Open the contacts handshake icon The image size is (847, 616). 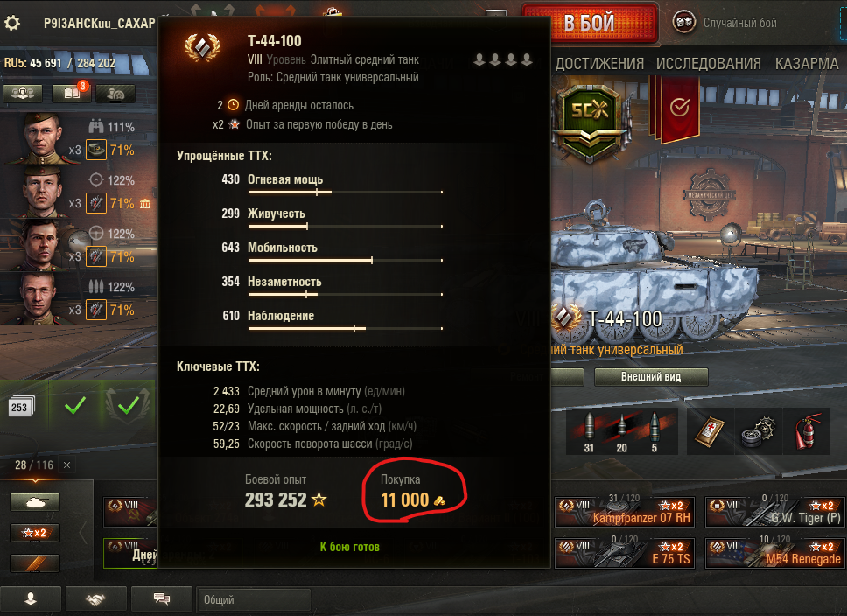[95, 598]
